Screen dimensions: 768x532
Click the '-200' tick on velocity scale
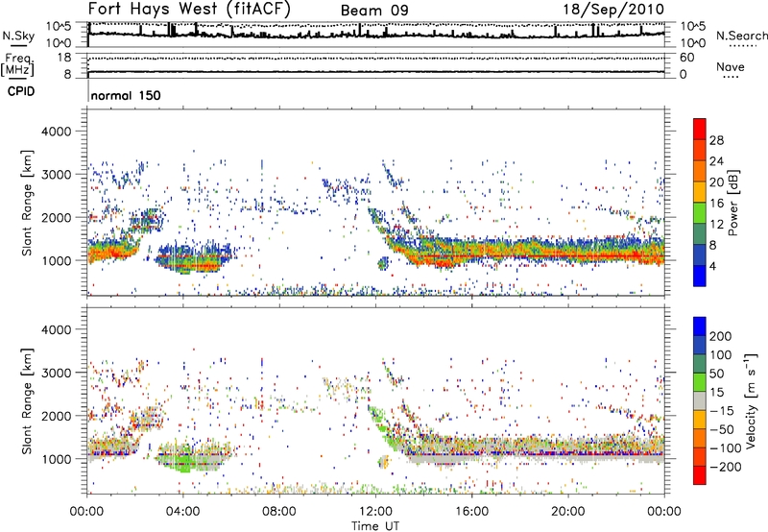click(x=728, y=467)
